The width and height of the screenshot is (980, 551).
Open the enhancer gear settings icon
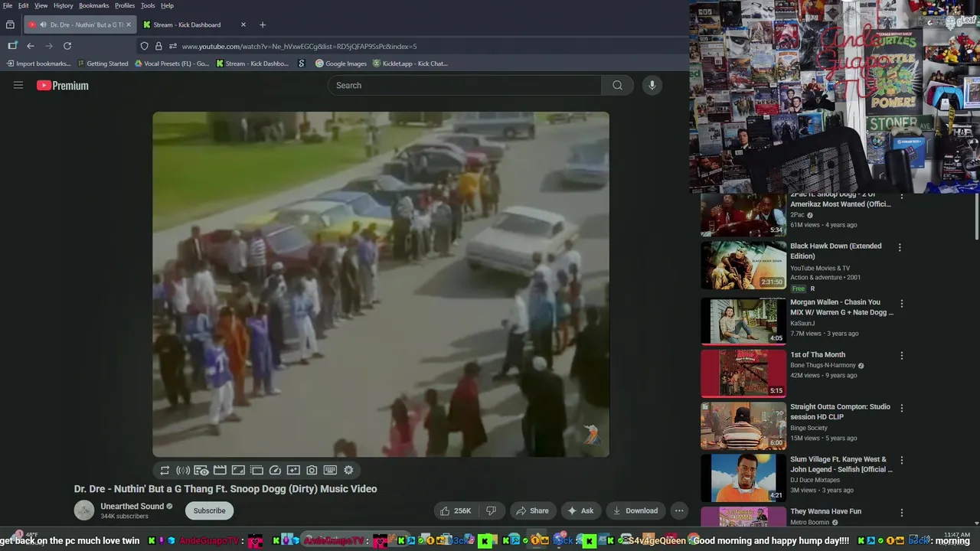[x=348, y=470]
